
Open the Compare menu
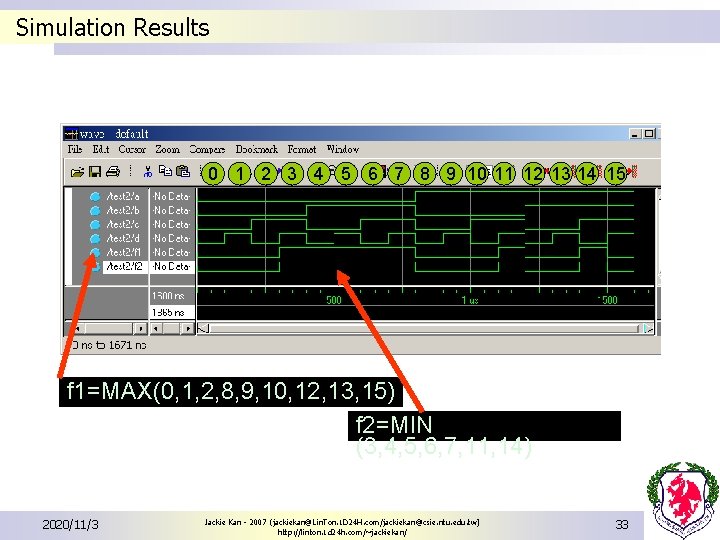click(207, 149)
